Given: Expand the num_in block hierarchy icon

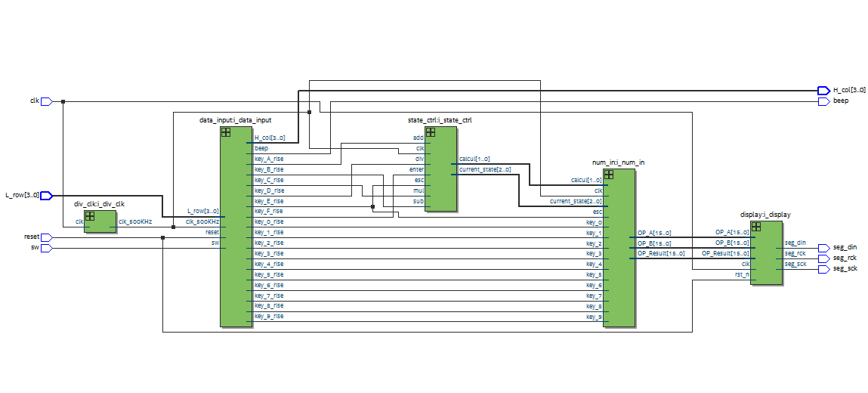Looking at the screenshot, I should click(609, 175).
